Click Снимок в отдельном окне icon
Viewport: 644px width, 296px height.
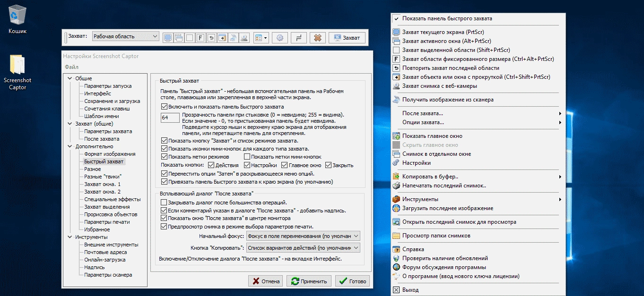pyautogui.click(x=396, y=154)
